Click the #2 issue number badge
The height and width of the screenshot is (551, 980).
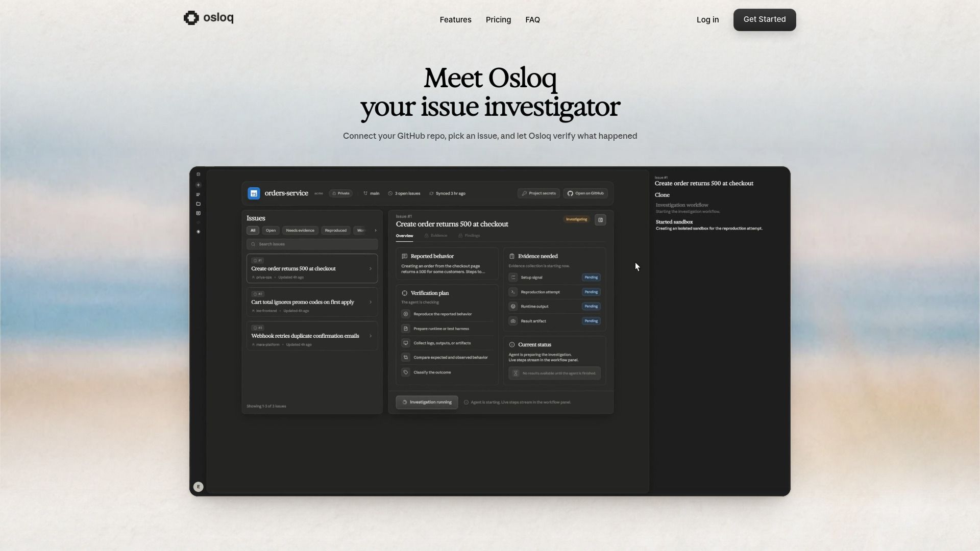tap(258, 294)
